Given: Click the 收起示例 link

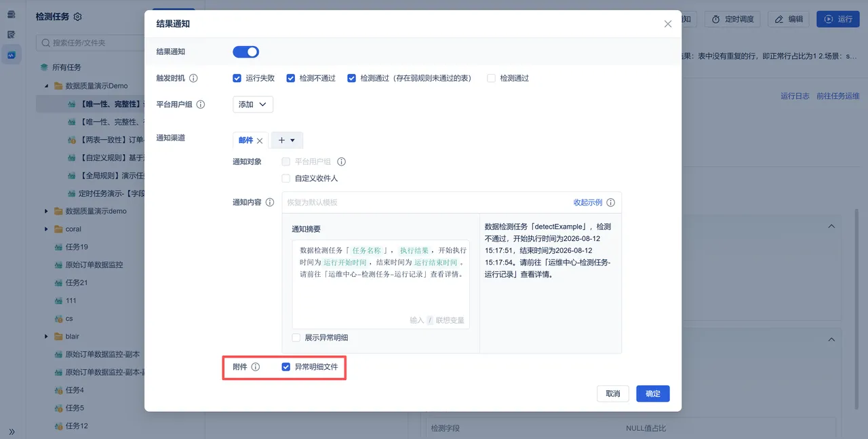Looking at the screenshot, I should [x=588, y=203].
